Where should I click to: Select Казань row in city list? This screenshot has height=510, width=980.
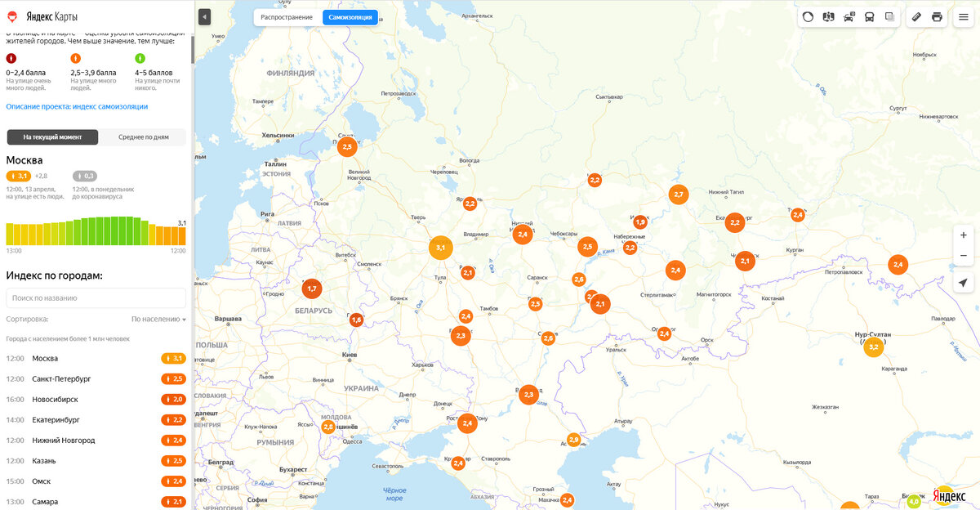(96, 461)
